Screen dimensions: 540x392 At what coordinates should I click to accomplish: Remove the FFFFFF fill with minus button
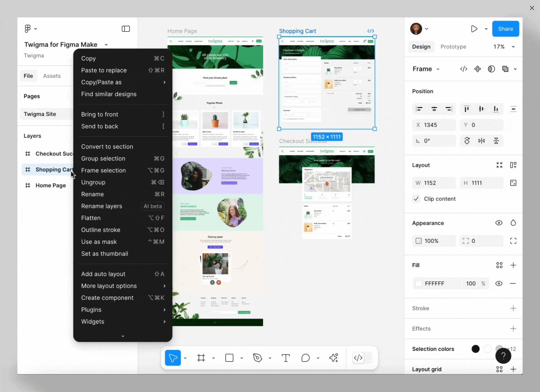[x=513, y=283]
